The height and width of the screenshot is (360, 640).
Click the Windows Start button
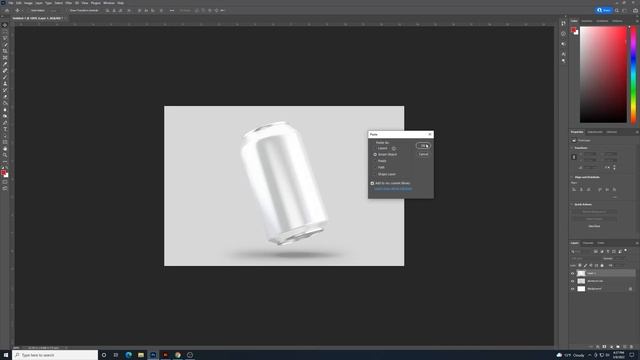[6, 355]
